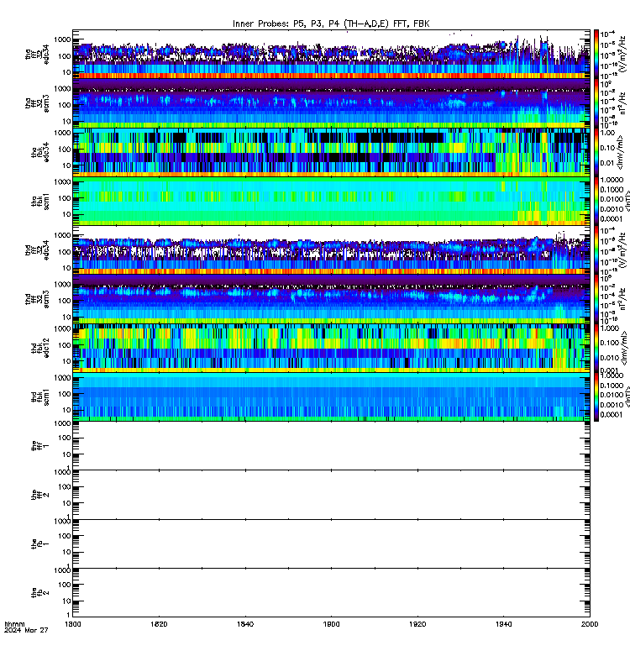
Task: Click the '10' tick of 'tha fbk scm1' panel
Action: (66, 214)
